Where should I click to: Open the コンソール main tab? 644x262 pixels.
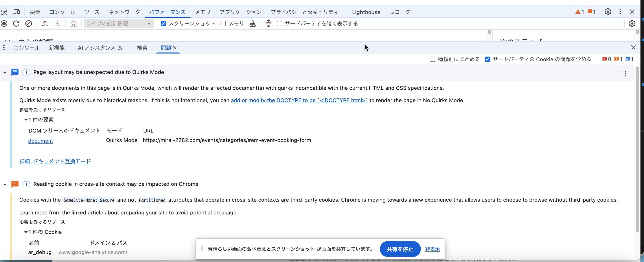pos(62,12)
